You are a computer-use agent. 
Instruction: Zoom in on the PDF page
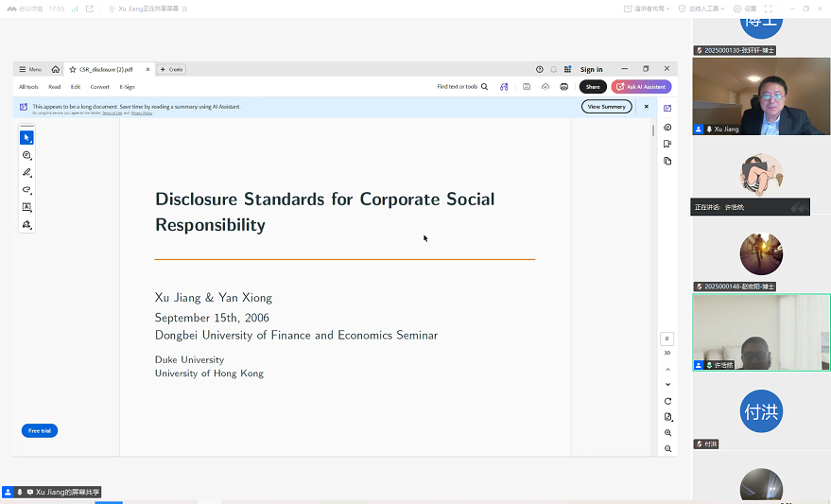click(667, 433)
